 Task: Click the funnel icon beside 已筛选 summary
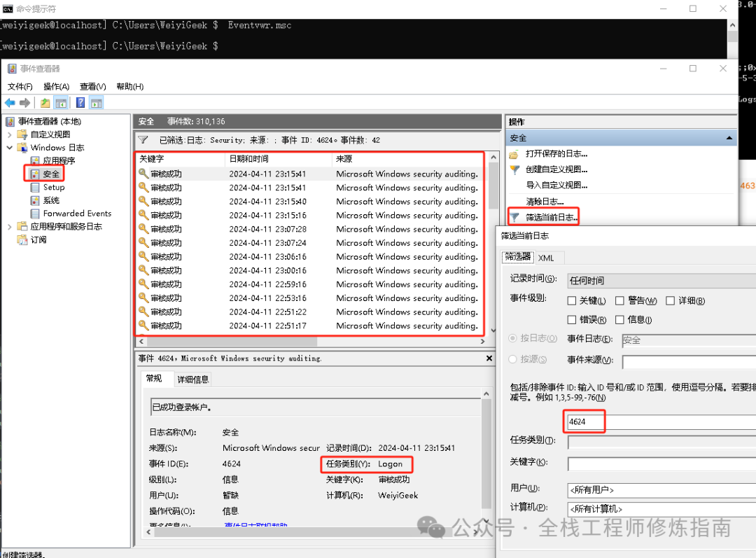click(x=143, y=140)
